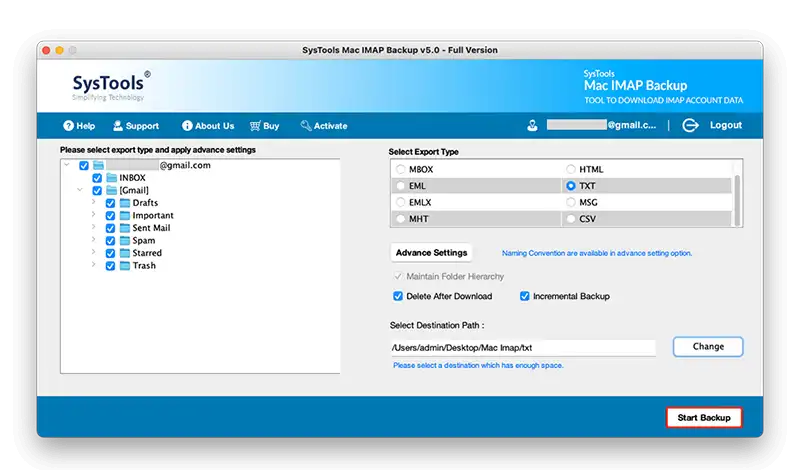Expand the Spam folder node
Viewport: 800px width, 470px height.
pos(93,239)
